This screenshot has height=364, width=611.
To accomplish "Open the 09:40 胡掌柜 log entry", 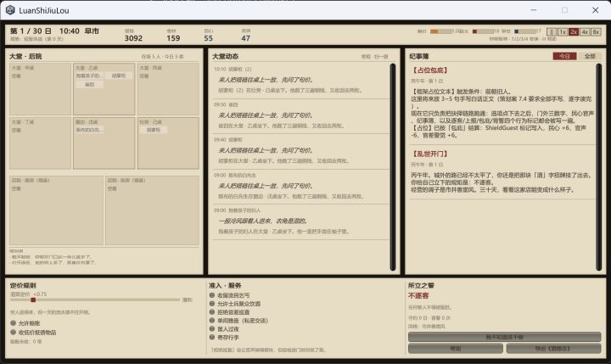I will 300,150.
